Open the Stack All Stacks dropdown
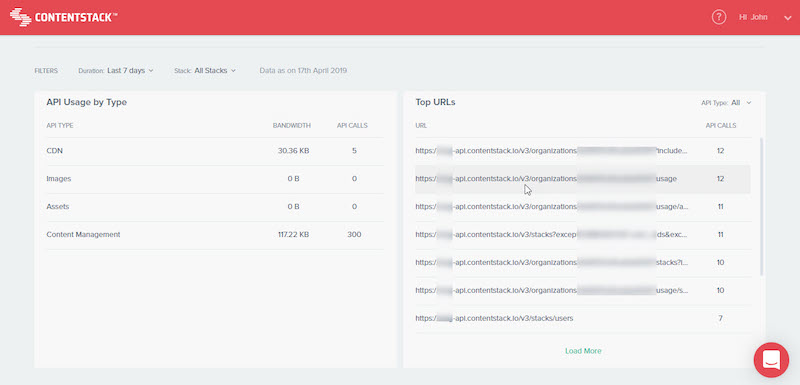 [205, 71]
